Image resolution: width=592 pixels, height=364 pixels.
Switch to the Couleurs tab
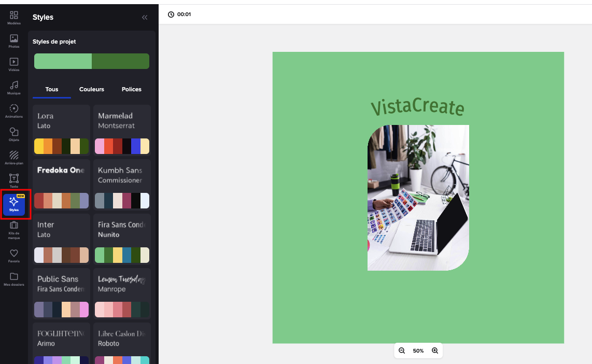point(92,90)
